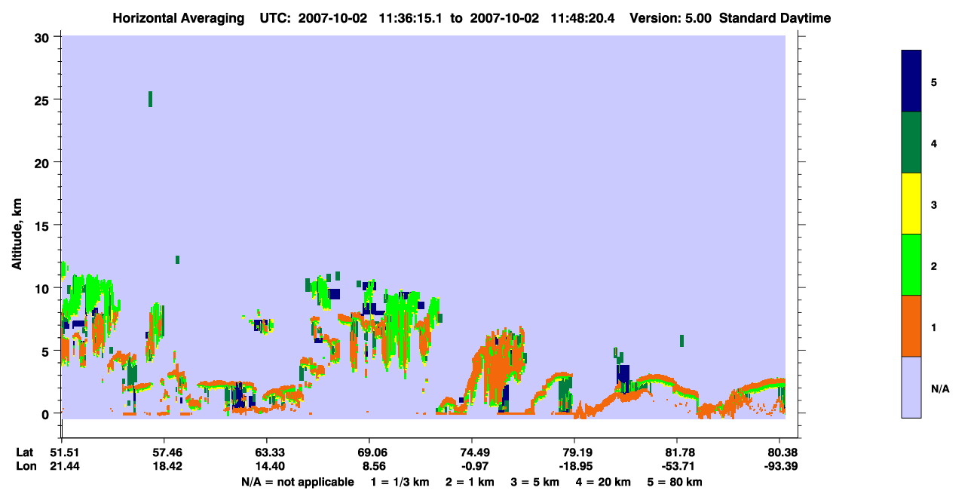Click the y-axis tick label 15
980x503 pixels.
pos(44,225)
